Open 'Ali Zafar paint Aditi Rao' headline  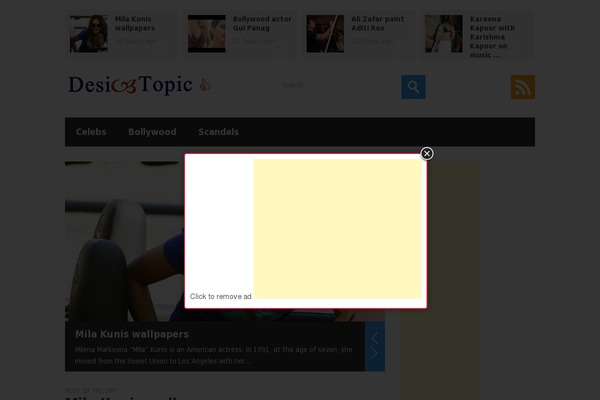click(378, 23)
